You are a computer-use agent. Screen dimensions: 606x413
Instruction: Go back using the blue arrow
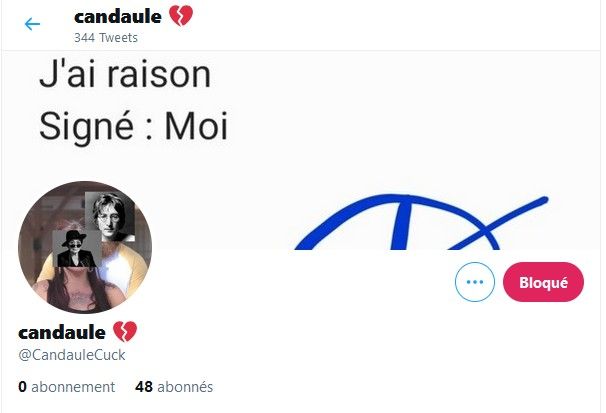click(32, 24)
